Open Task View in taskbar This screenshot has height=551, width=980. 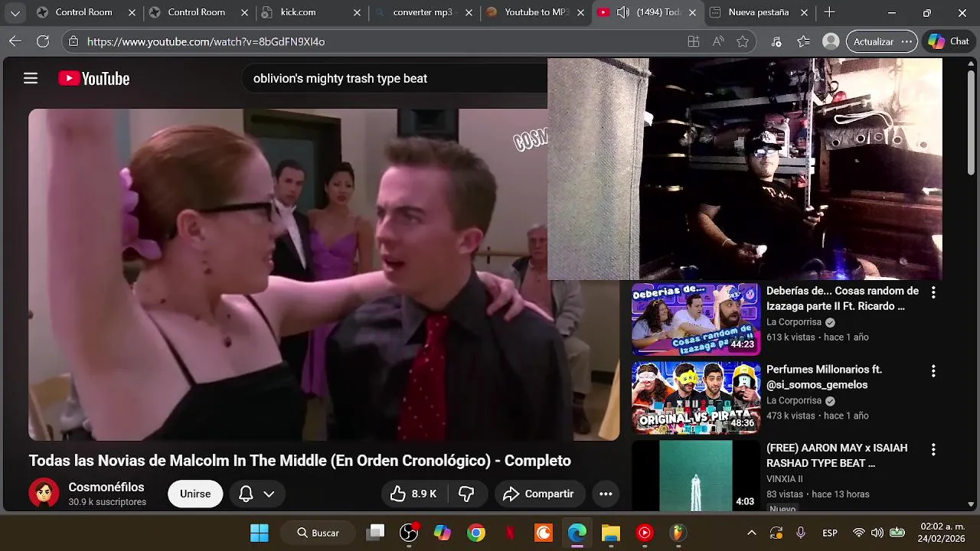click(x=375, y=533)
